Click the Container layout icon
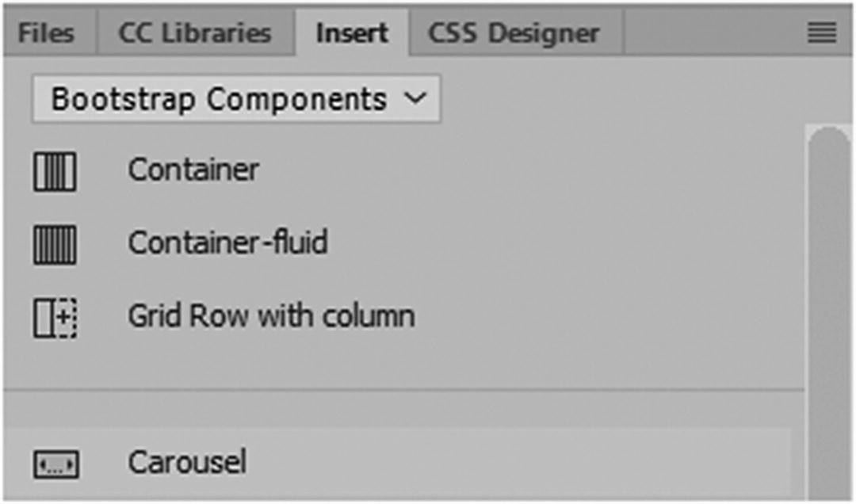 click(x=55, y=171)
